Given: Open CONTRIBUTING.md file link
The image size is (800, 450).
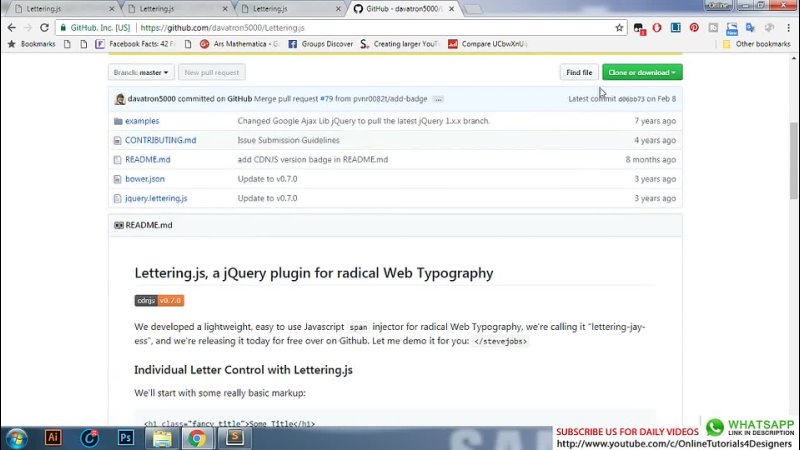Looking at the screenshot, I should (161, 140).
